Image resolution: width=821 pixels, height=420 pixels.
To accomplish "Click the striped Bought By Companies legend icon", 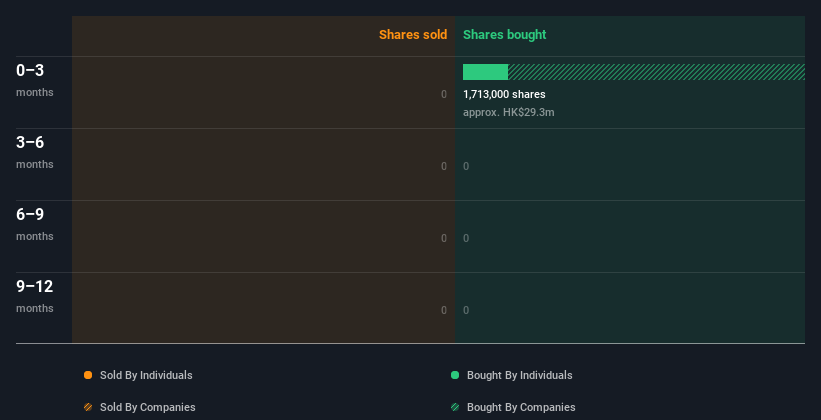I will click(455, 407).
